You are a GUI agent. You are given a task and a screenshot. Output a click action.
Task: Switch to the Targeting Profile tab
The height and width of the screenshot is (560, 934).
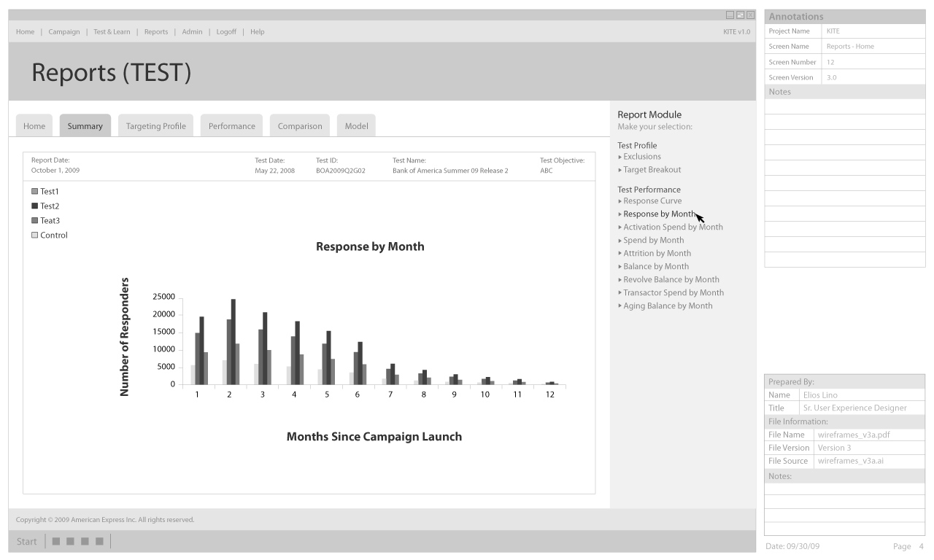(155, 126)
